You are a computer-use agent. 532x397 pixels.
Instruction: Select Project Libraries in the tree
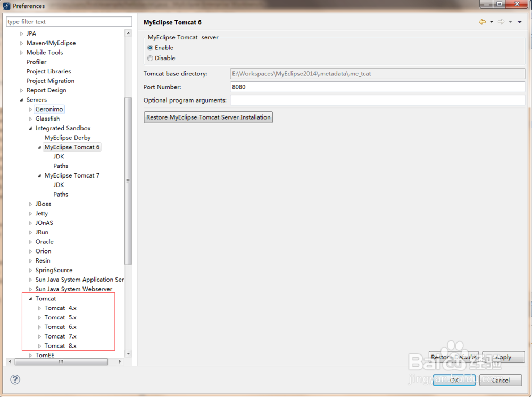click(x=48, y=71)
